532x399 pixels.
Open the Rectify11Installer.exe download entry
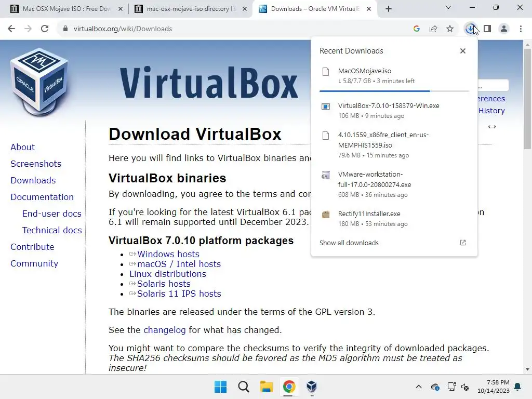[394, 219]
